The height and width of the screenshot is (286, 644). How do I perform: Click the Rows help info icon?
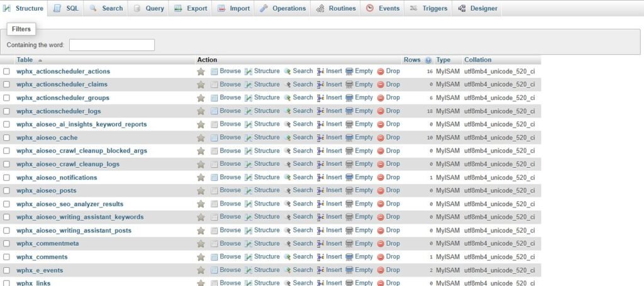tap(428, 60)
